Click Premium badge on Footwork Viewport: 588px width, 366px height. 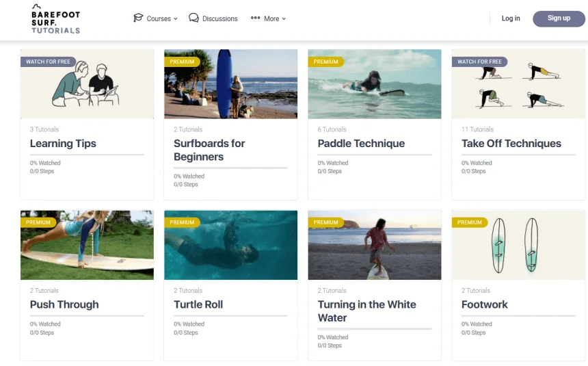470,222
